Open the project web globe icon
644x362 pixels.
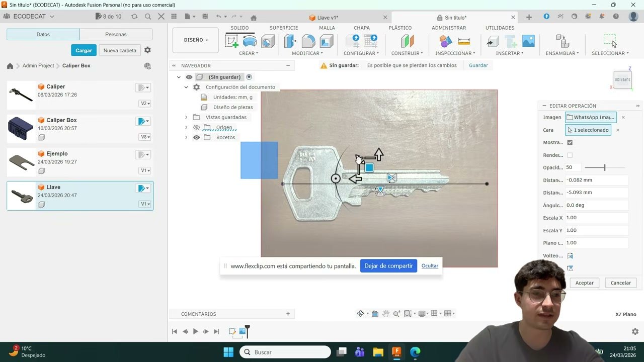147,66
